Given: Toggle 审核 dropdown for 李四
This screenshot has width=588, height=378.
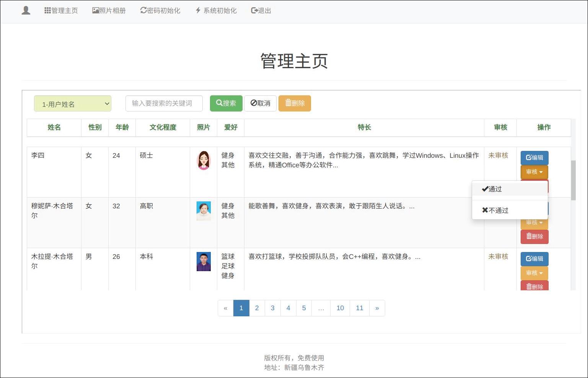Looking at the screenshot, I should (534, 172).
